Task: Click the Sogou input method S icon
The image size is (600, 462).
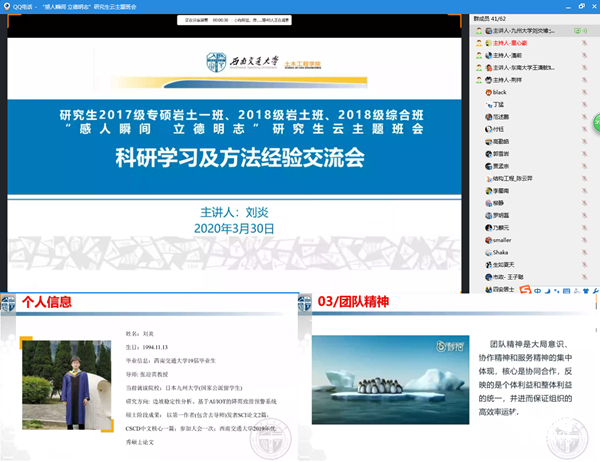Action: 525,291
